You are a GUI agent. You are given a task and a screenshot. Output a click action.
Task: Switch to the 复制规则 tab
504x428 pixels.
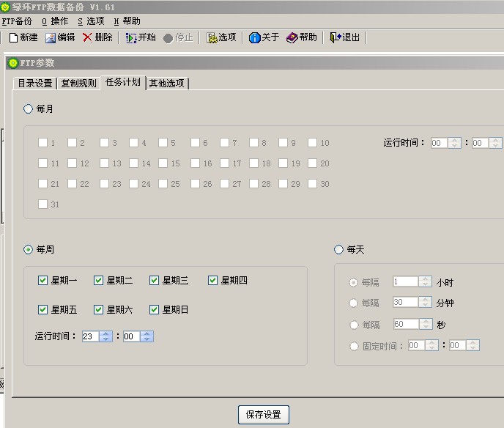78,83
